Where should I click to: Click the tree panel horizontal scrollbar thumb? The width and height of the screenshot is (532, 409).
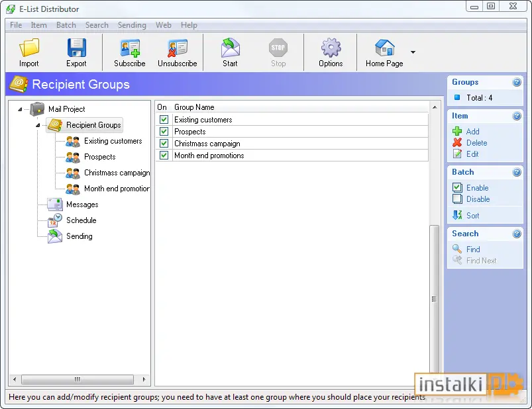78,379
